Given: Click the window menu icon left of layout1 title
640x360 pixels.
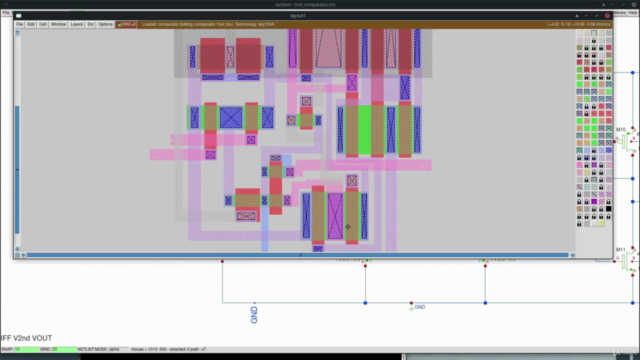Looking at the screenshot, I should point(19,16).
